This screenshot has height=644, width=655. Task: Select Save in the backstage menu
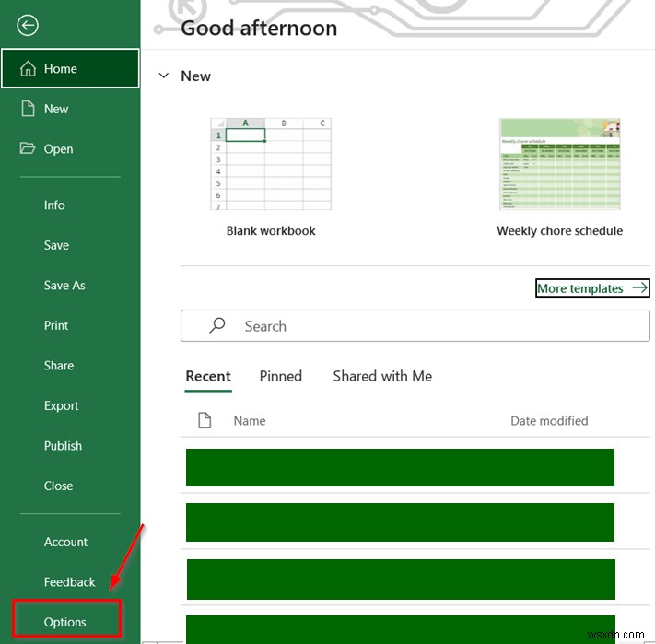tap(56, 245)
